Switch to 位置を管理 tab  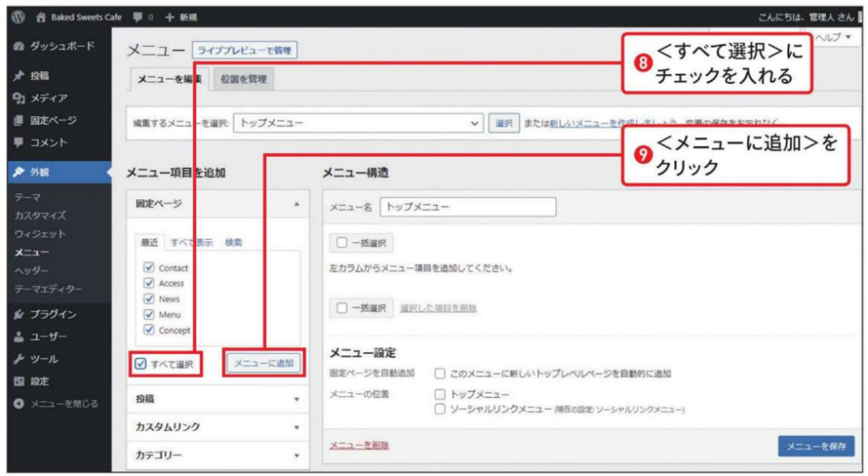243,79
